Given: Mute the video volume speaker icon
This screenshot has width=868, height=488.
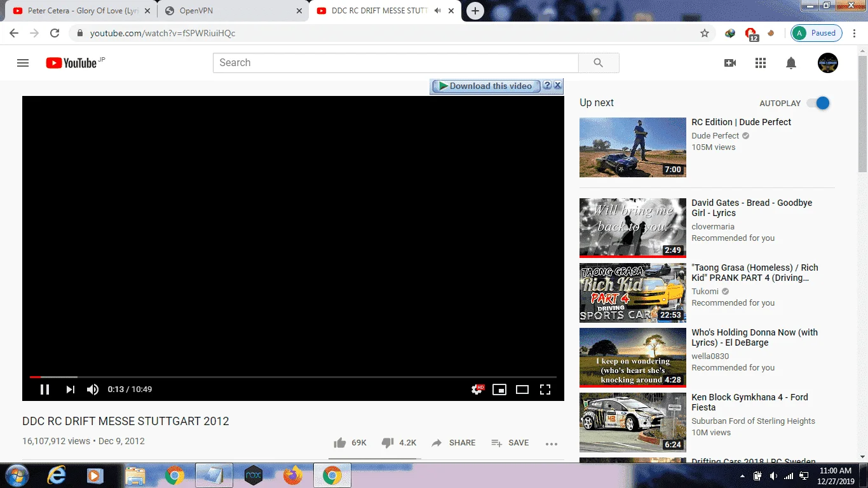Looking at the screenshot, I should (x=93, y=390).
